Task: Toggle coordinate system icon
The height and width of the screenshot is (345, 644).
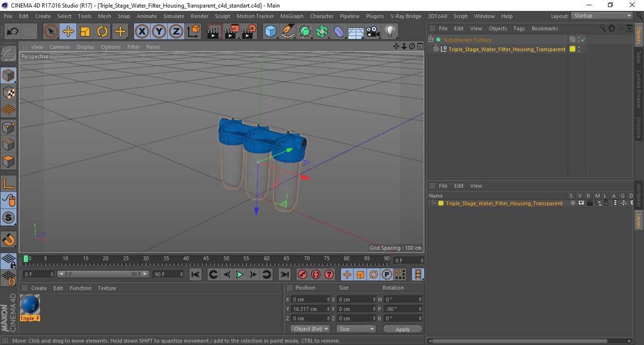Action: (x=193, y=32)
